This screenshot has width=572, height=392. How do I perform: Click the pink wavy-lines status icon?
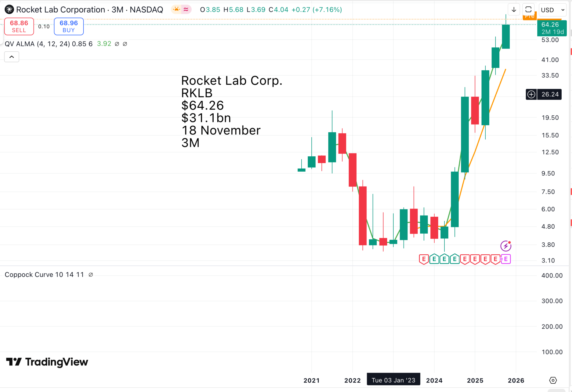click(186, 9)
